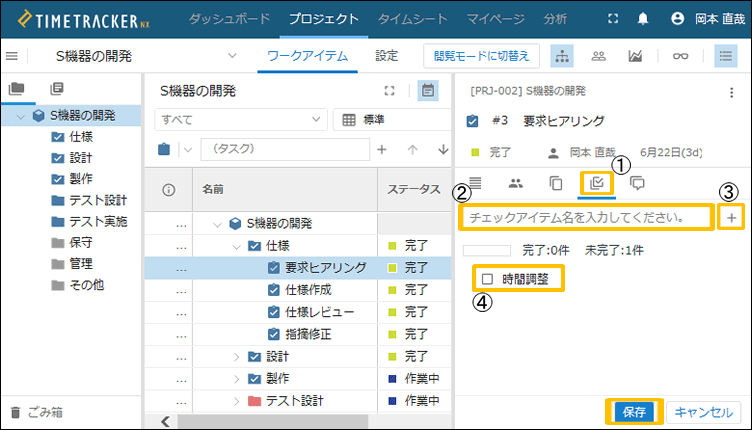Click the 標準 view layout button
Screen dimensions: 752x430
click(x=392, y=119)
